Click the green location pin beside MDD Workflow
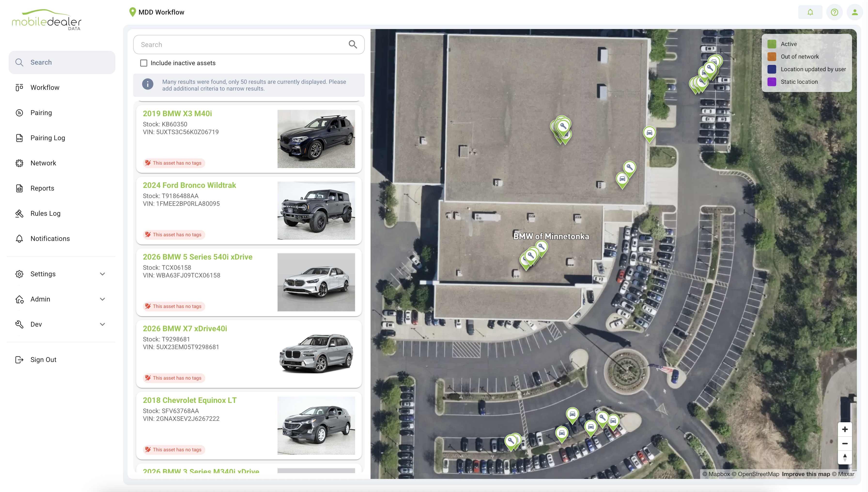Viewport: 868px width, 492px height. pyautogui.click(x=132, y=12)
